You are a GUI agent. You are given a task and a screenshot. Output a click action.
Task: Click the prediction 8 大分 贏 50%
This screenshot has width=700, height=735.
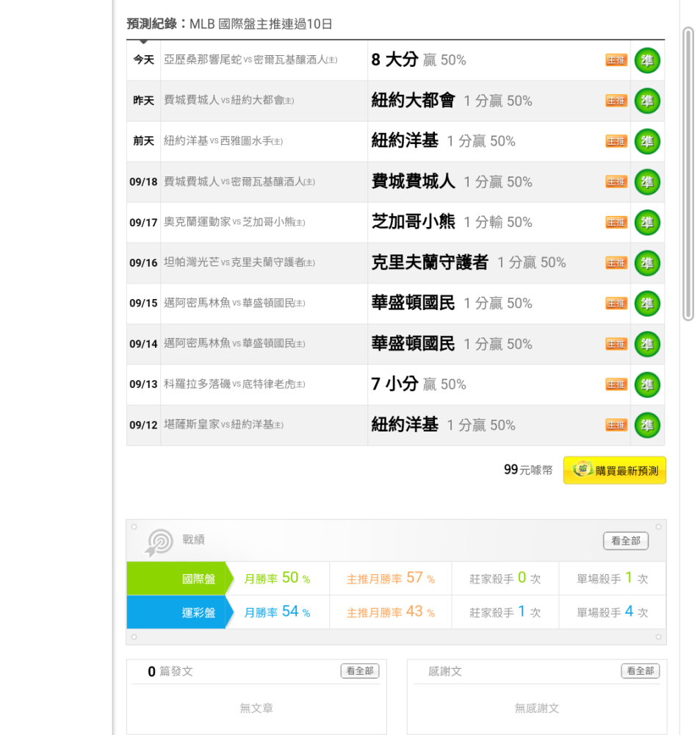[x=419, y=60]
